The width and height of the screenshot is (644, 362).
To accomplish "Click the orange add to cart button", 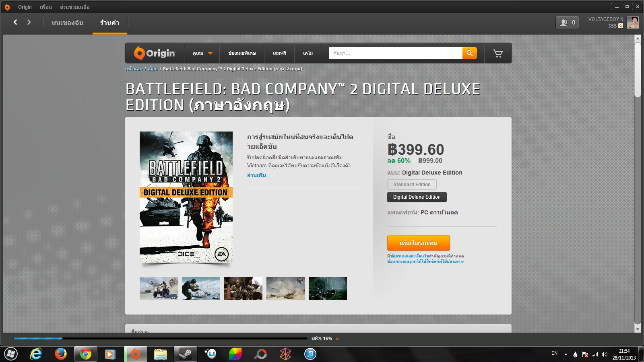I will 419,243.
